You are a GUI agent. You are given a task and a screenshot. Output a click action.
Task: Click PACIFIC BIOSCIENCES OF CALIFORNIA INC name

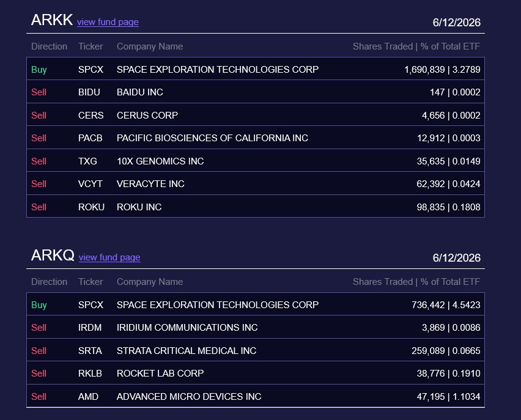tap(212, 138)
